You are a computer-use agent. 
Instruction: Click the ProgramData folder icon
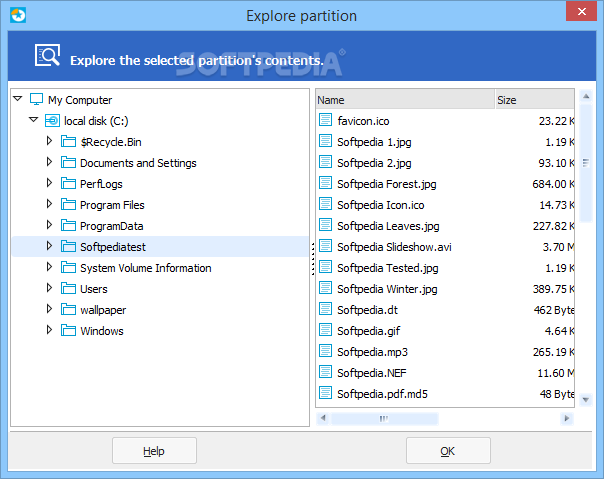point(68,225)
